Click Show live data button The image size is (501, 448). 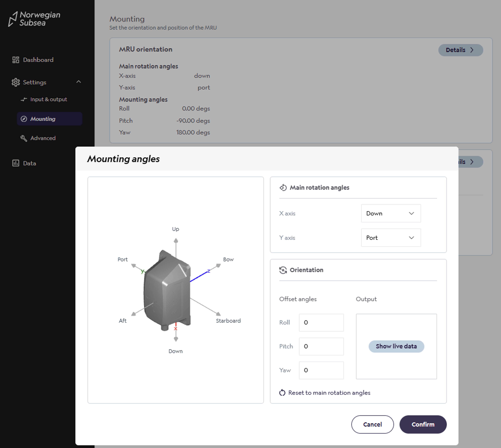(x=396, y=346)
